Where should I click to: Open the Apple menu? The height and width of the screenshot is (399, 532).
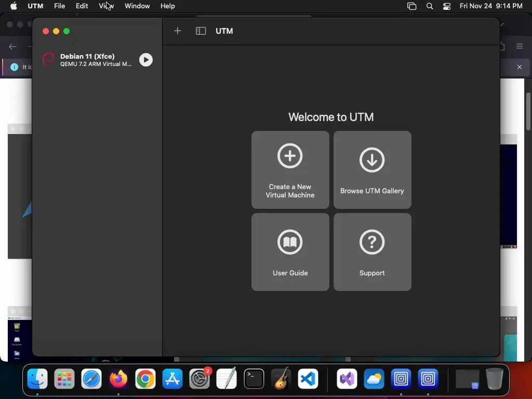pyautogui.click(x=14, y=6)
